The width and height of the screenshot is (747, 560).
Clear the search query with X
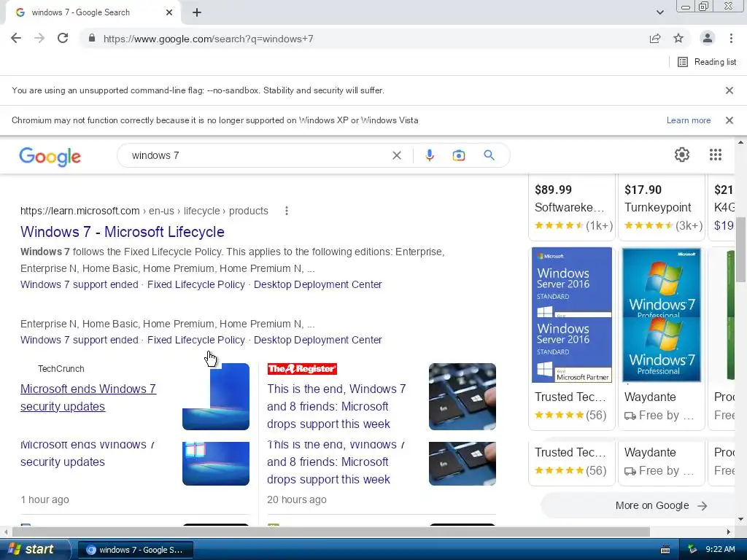click(x=396, y=155)
